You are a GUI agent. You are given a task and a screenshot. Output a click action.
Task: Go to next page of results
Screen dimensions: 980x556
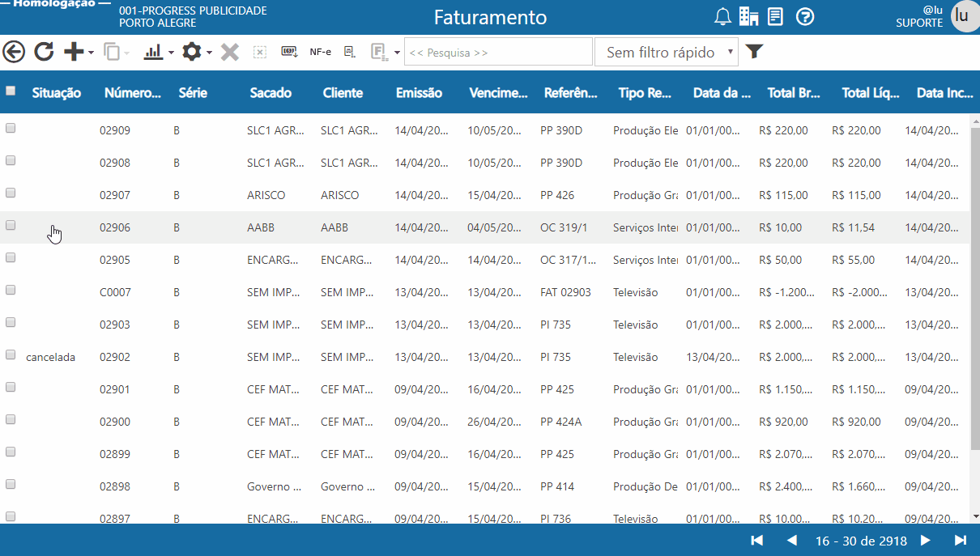[926, 541]
